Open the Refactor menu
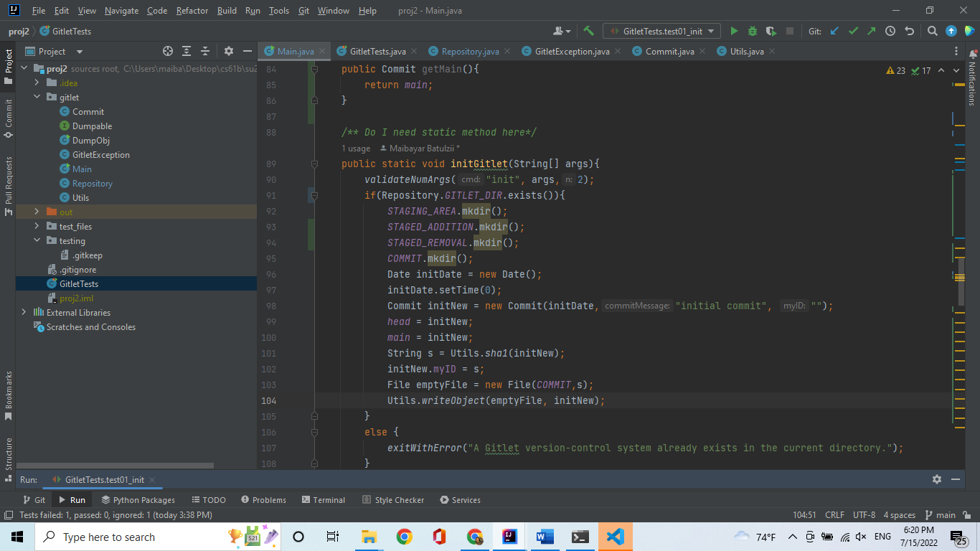The image size is (980, 551). [x=192, y=11]
